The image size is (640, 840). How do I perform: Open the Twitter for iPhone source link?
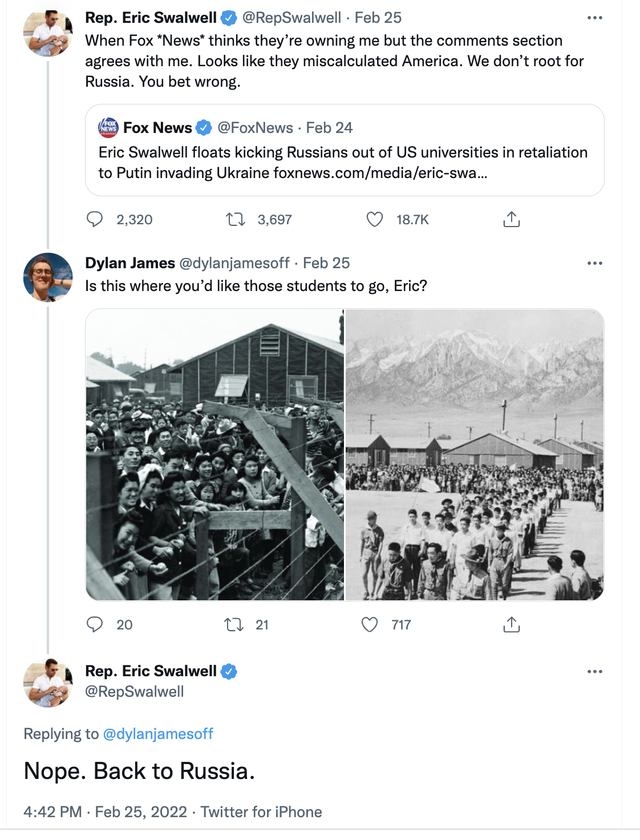click(x=261, y=812)
